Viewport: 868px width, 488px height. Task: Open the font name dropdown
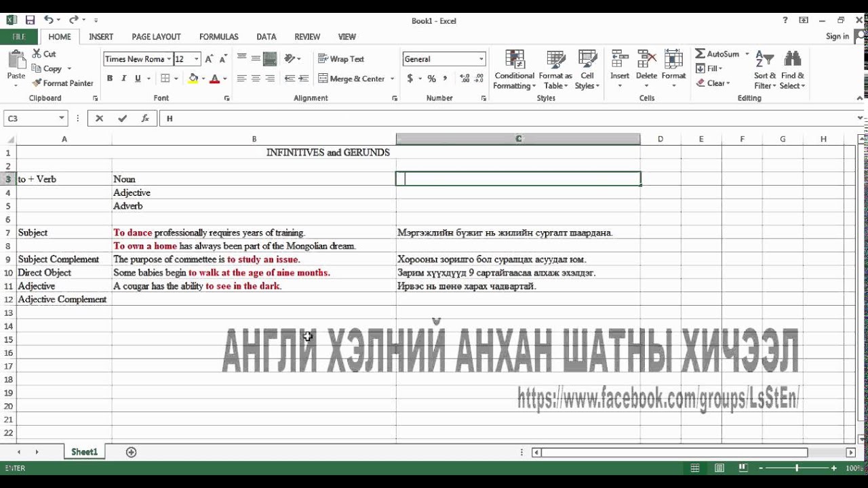pyautogui.click(x=169, y=59)
